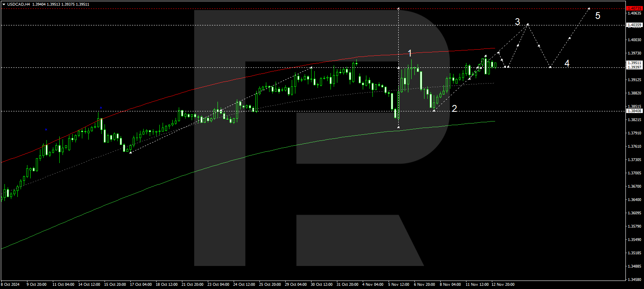This screenshot has width=644, height=289.
Task: Click the 25 Oct 20:00 time label
Action: pyautogui.click(x=270, y=285)
